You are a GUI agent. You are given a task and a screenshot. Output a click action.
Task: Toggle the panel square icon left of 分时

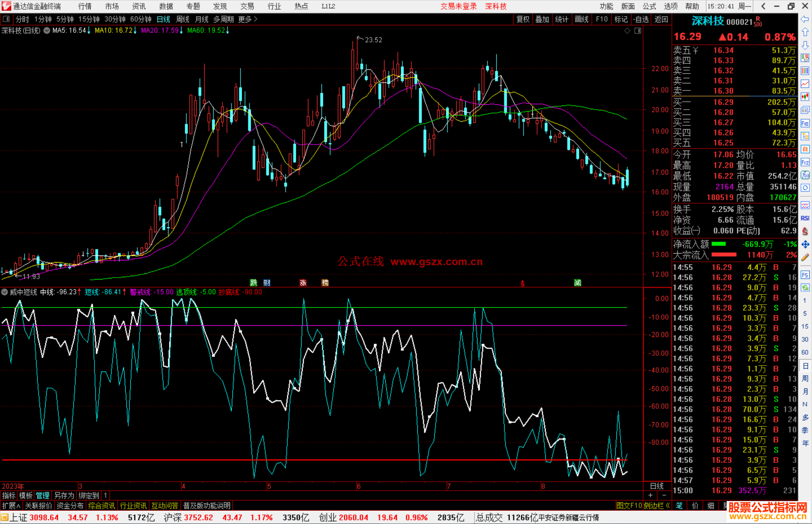6,19
